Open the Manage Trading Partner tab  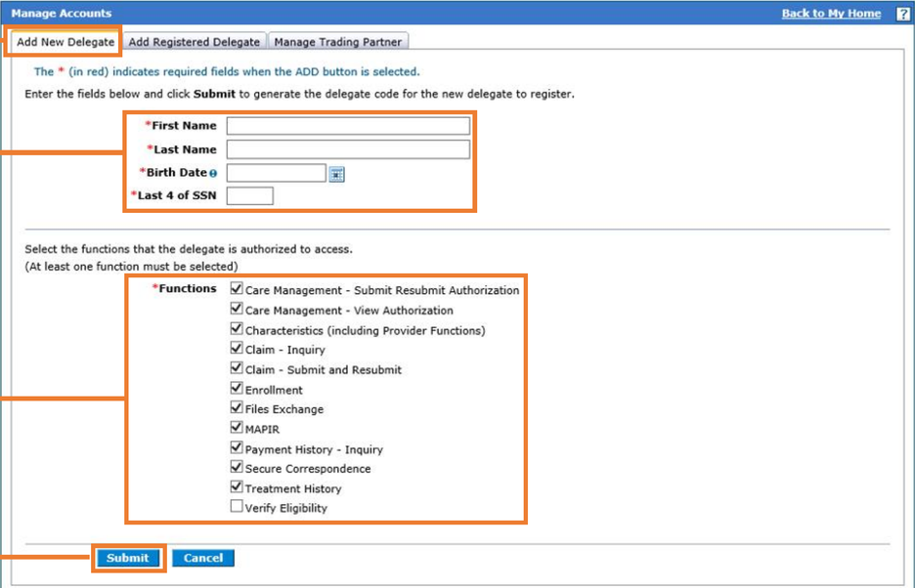pyautogui.click(x=338, y=42)
